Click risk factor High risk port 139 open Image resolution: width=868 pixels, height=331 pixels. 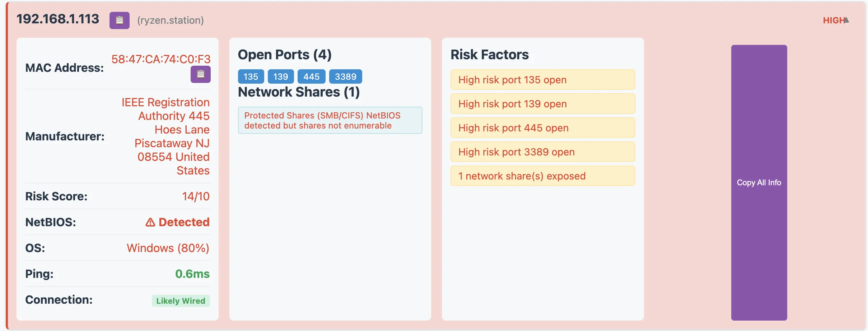coord(543,104)
